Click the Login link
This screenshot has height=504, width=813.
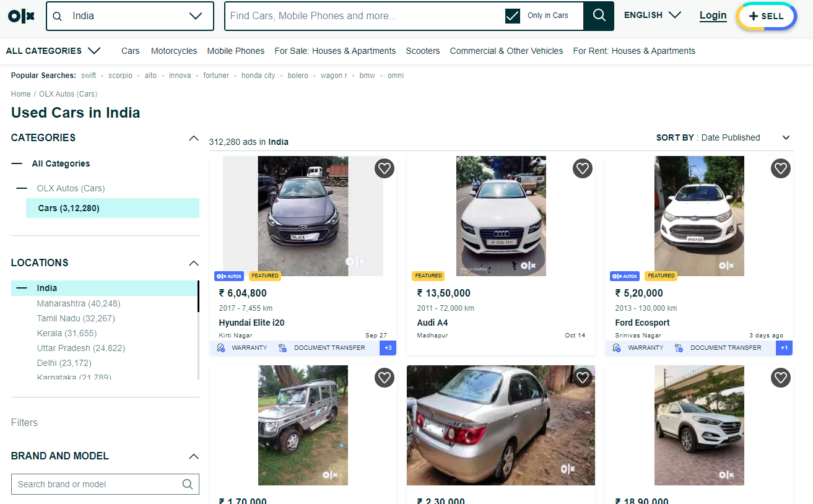point(713,15)
